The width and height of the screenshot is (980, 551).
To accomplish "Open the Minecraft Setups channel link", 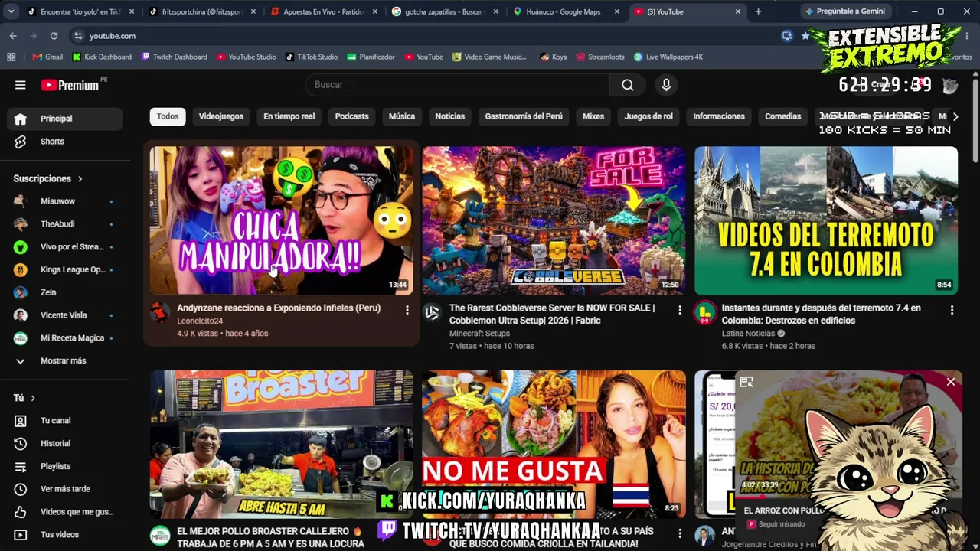I will pos(479,334).
